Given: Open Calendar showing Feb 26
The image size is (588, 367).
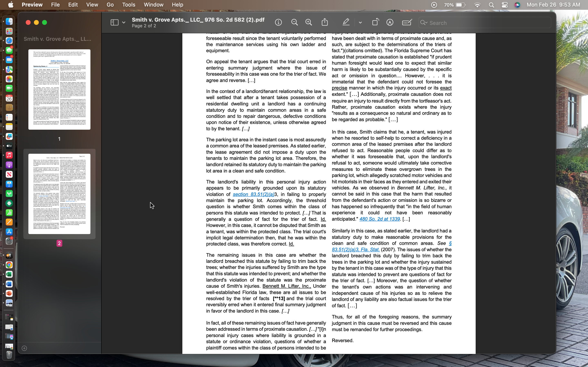Looking at the screenshot, I should pyautogui.click(x=9, y=98).
